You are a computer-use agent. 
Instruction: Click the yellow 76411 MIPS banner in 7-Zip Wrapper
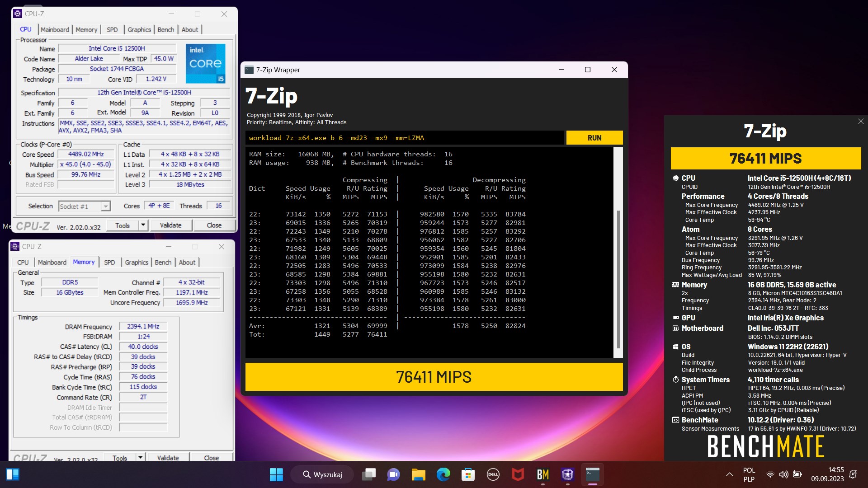pyautogui.click(x=434, y=377)
